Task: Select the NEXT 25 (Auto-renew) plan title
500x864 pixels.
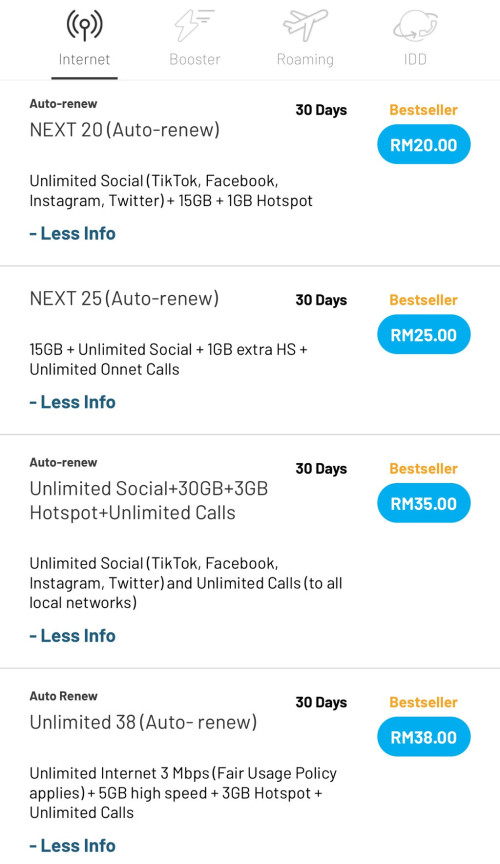Action: coord(124,299)
